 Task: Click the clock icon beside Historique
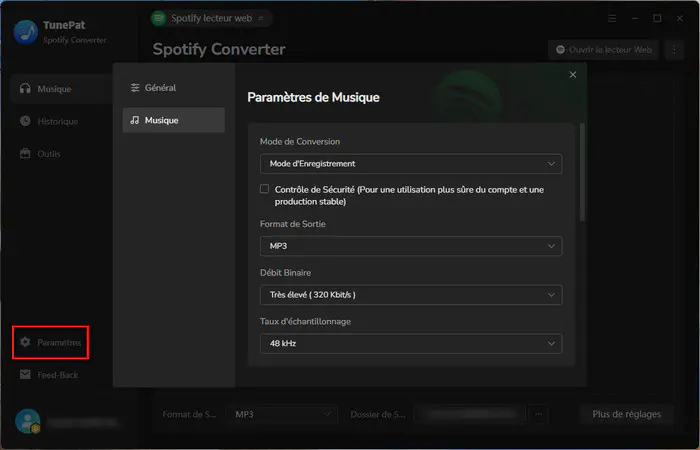25,121
